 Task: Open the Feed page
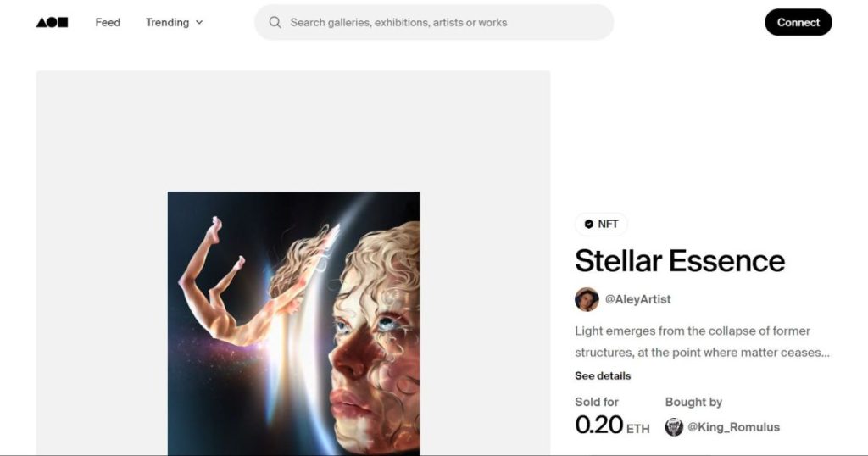pyautogui.click(x=108, y=22)
